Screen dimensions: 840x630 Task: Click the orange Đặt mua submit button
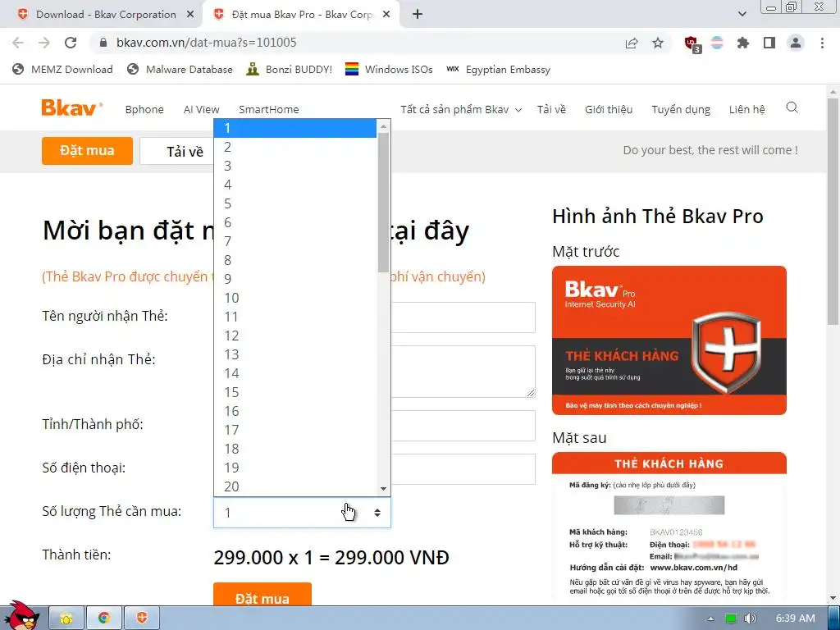click(262, 595)
